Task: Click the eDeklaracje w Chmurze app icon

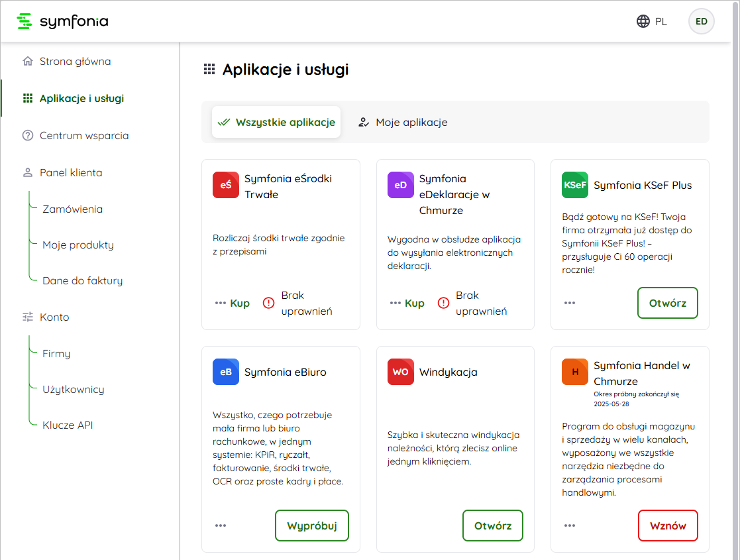Action: point(401,185)
